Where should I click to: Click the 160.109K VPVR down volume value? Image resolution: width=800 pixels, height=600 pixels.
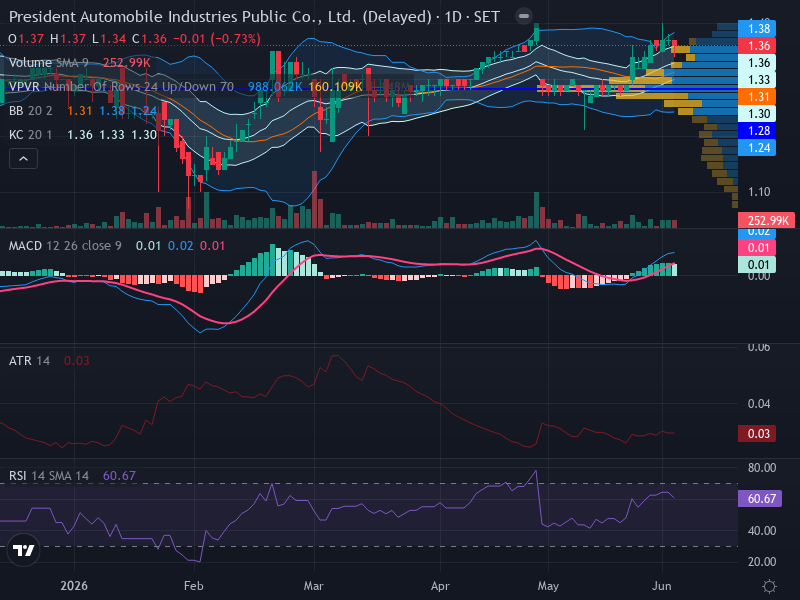[x=336, y=87]
